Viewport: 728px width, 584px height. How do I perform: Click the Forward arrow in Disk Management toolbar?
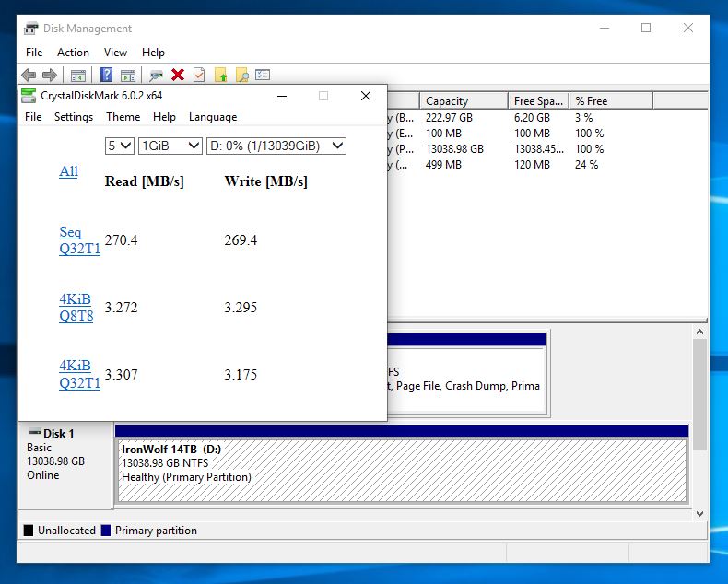49,75
